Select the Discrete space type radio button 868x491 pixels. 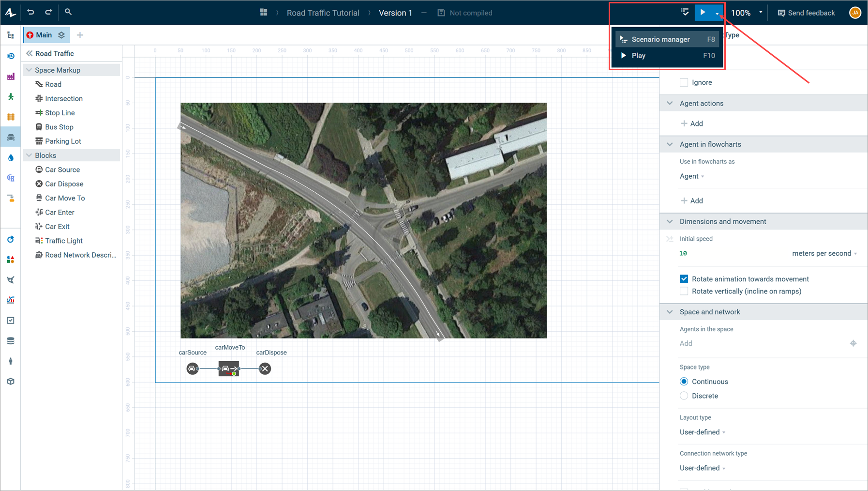click(684, 396)
